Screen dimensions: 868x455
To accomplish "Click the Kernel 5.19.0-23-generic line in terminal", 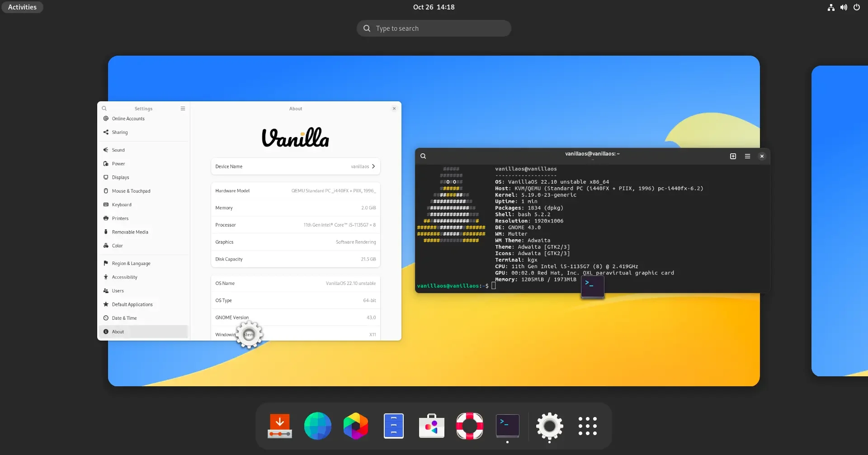I will coord(536,195).
